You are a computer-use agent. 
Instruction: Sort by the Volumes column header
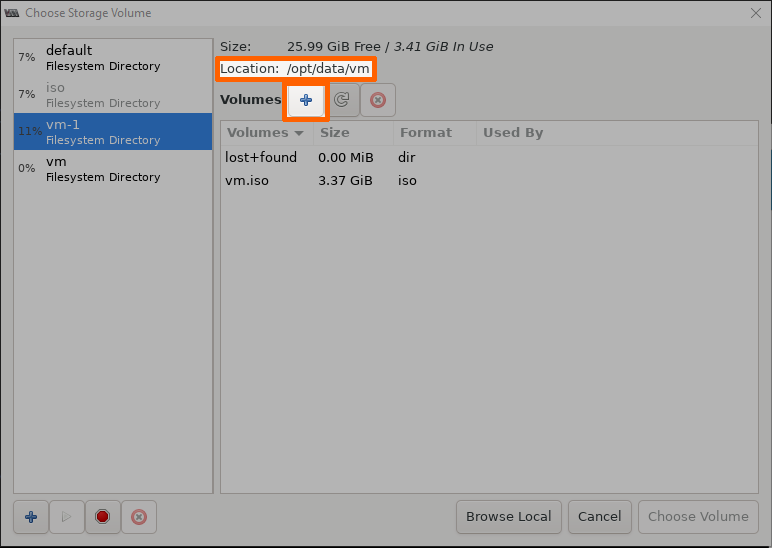pos(265,133)
